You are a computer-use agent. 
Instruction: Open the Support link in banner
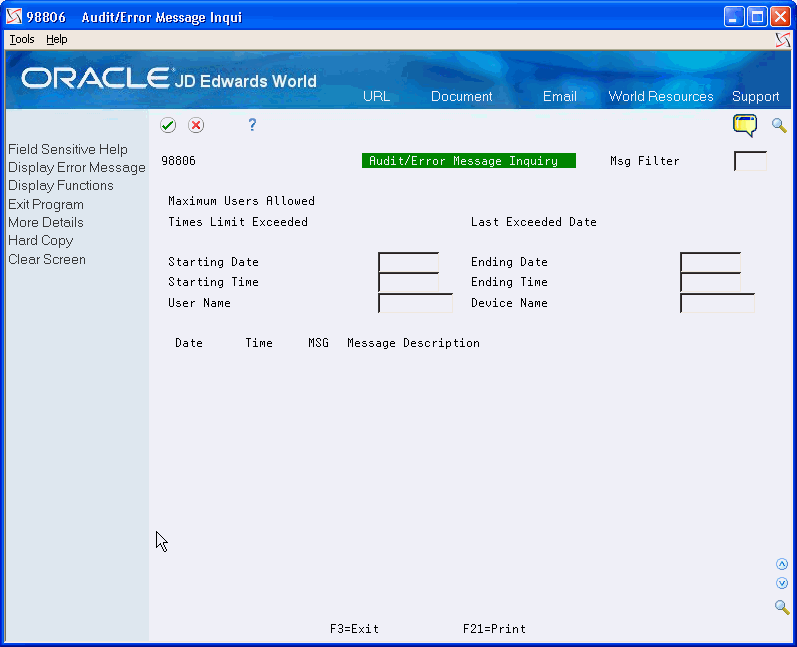click(755, 96)
